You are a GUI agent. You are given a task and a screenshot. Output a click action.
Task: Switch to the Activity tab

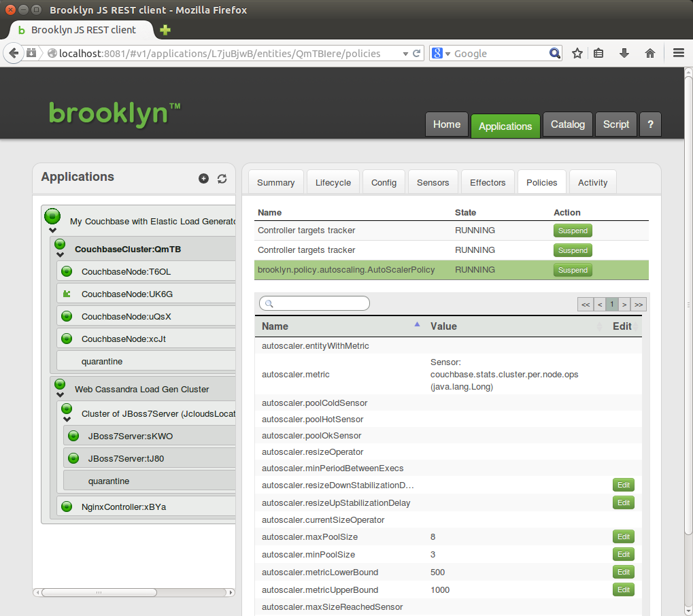tap(592, 182)
